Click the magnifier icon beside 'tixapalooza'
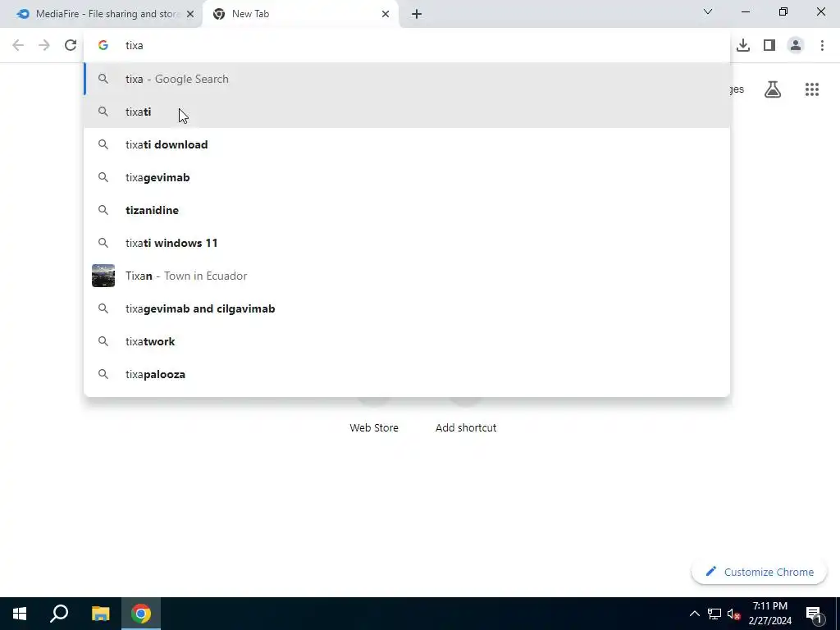The width and height of the screenshot is (840, 630). pyautogui.click(x=103, y=374)
